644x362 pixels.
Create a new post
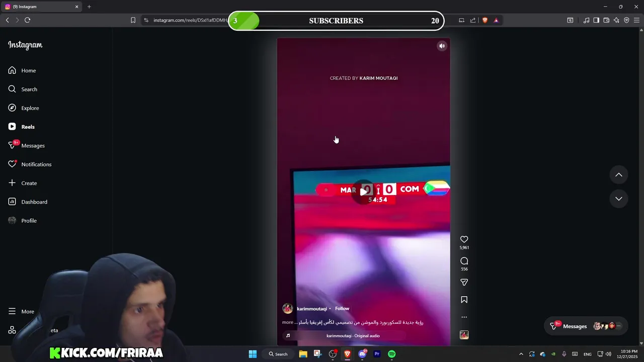[23, 183]
